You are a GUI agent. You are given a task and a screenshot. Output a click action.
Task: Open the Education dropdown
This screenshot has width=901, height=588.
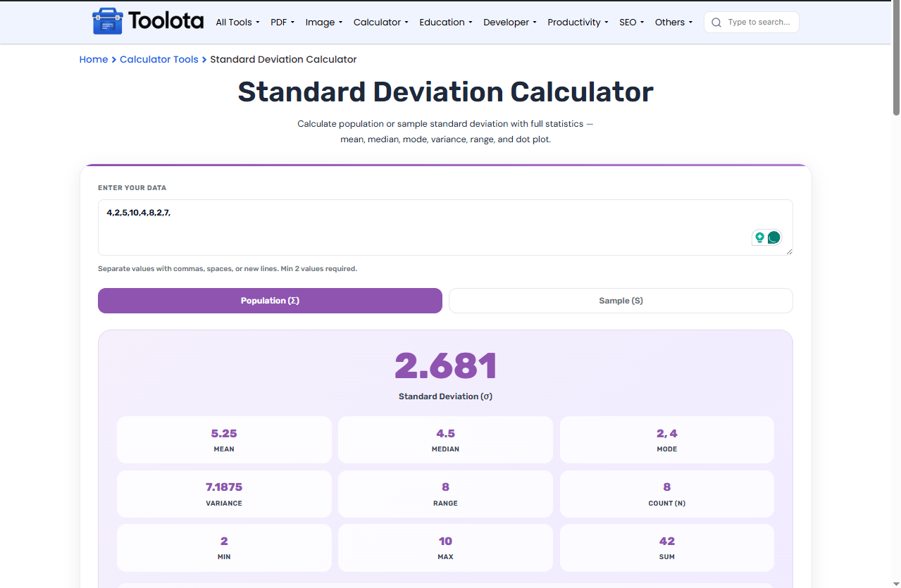pos(446,23)
